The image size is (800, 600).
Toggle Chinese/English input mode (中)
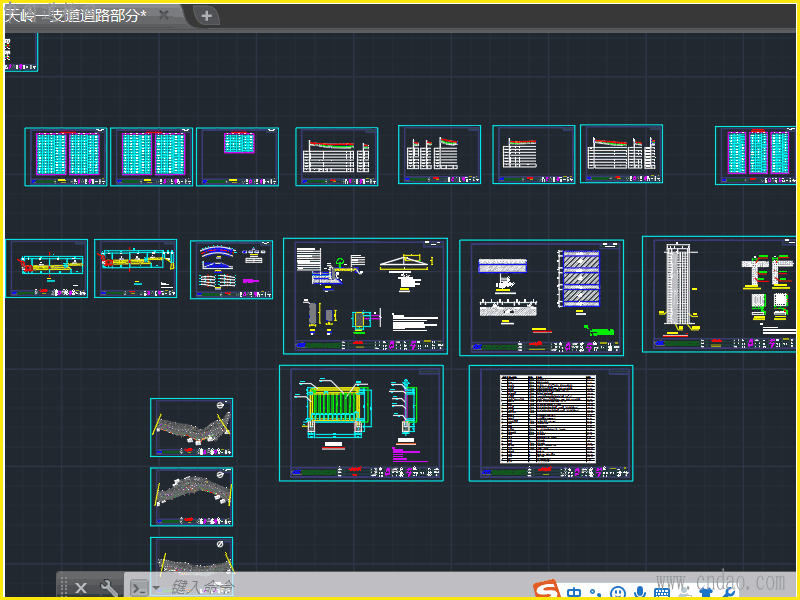(575, 592)
